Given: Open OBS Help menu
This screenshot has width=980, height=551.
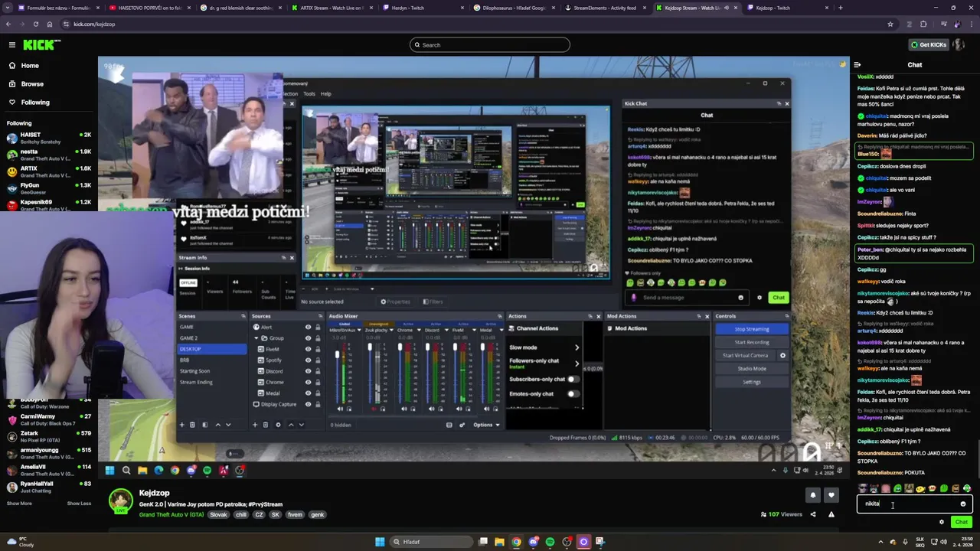Looking at the screenshot, I should (326, 93).
